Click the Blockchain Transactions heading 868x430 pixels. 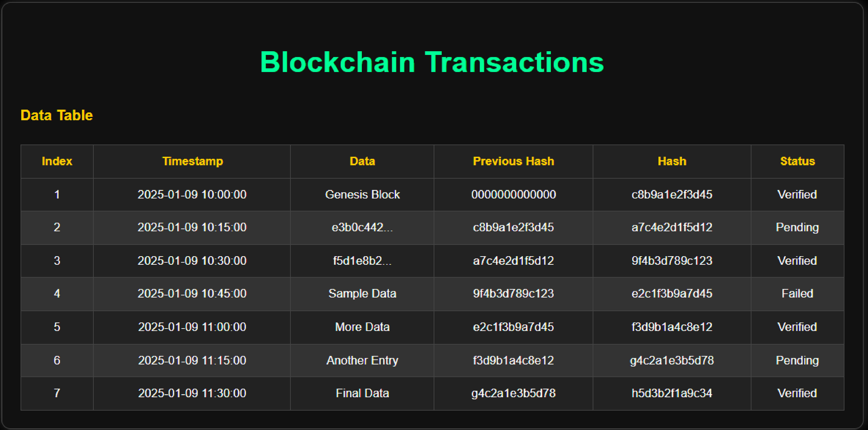click(432, 62)
